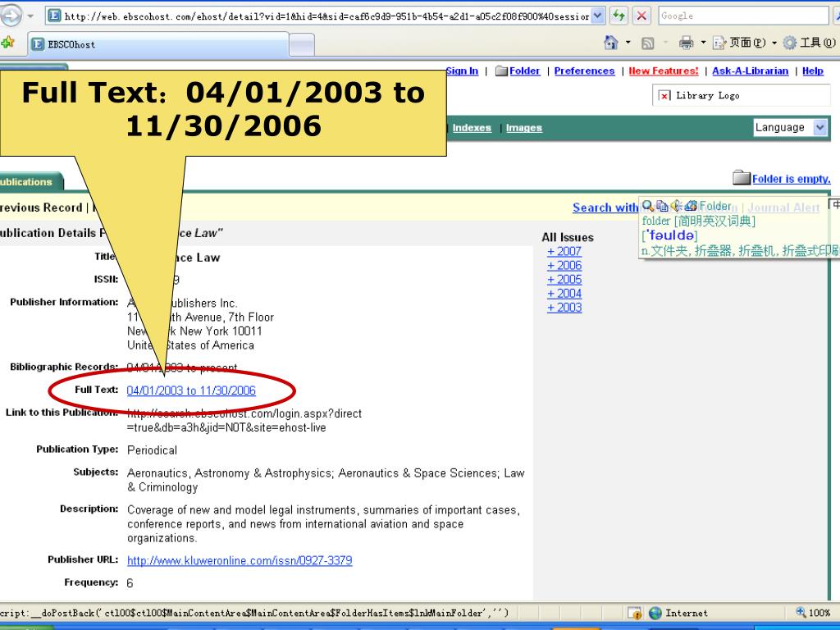Click the Google search box
Screen dimensions: 840x630
coord(743,16)
